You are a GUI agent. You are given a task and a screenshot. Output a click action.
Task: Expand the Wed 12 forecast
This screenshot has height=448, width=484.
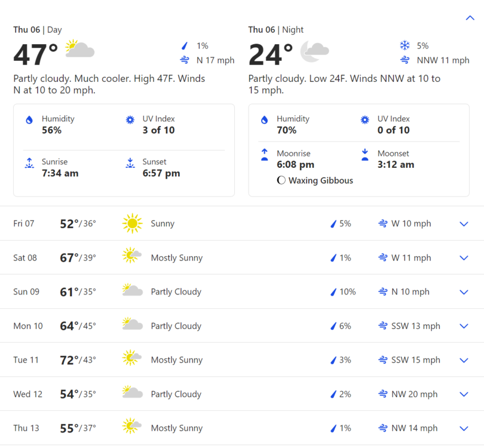click(464, 394)
